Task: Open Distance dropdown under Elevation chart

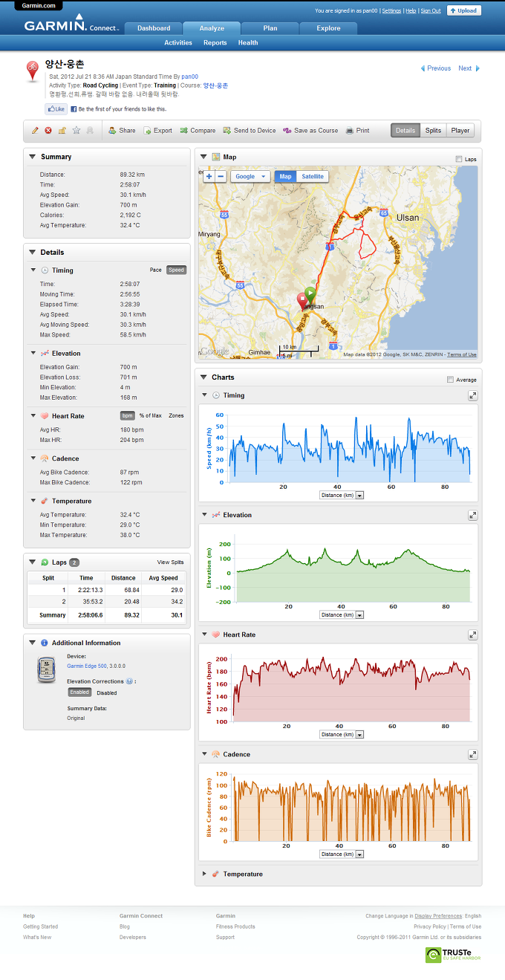Action: tap(342, 614)
